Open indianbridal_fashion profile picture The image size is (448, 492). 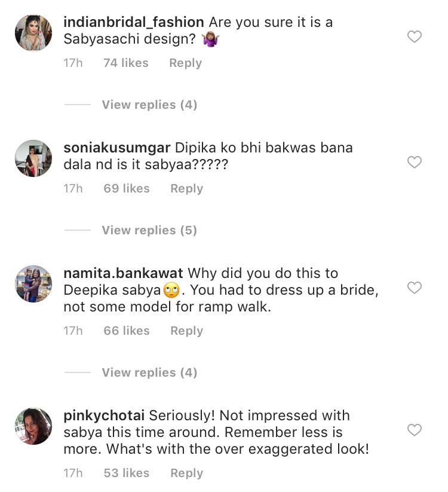click(33, 33)
